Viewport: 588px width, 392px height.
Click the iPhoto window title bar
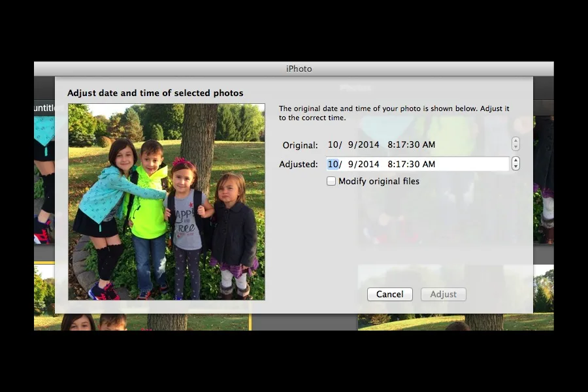pos(294,69)
